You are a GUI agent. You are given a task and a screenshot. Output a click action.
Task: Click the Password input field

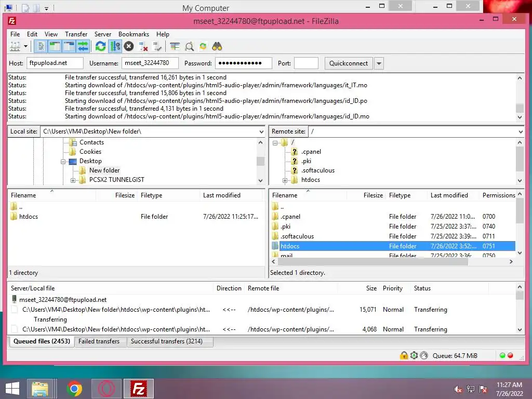(x=243, y=63)
